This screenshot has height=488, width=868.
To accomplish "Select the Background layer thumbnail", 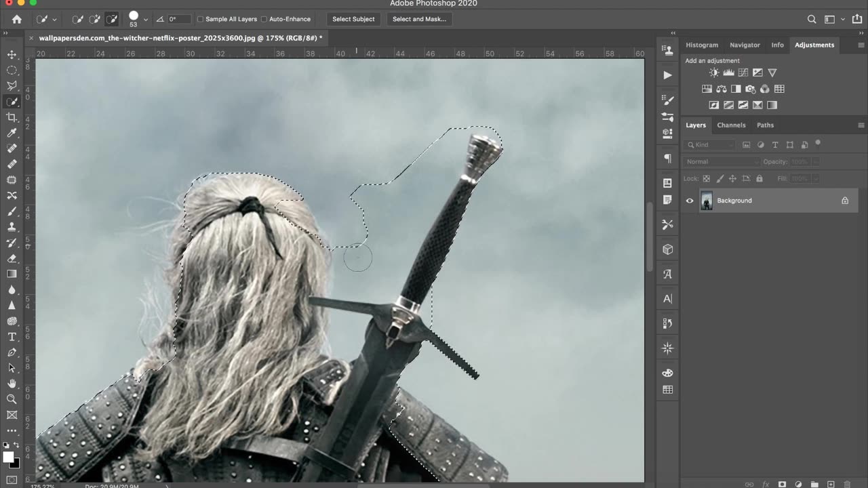I will (x=707, y=201).
